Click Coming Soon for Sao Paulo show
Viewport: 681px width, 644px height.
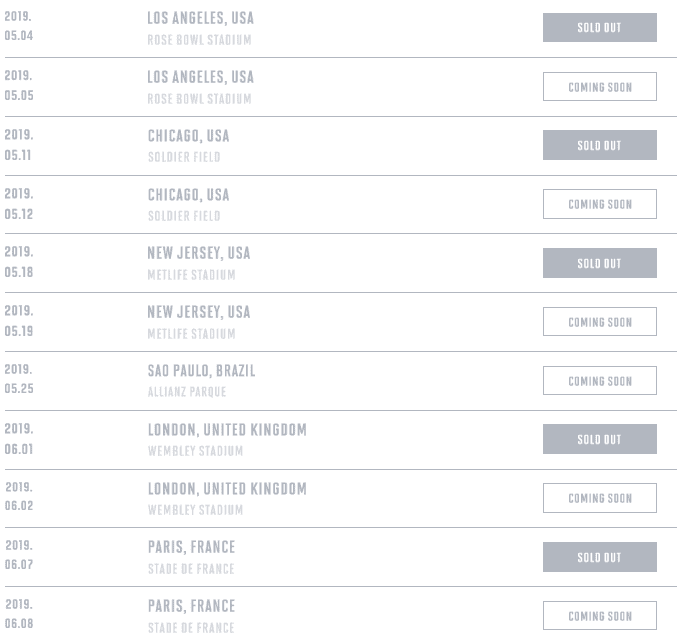pos(599,380)
